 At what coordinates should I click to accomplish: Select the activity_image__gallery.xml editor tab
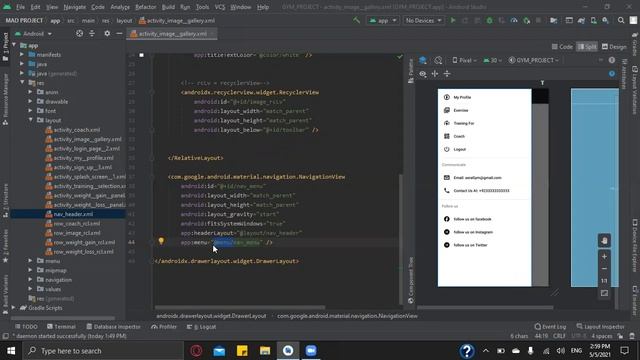point(171,34)
